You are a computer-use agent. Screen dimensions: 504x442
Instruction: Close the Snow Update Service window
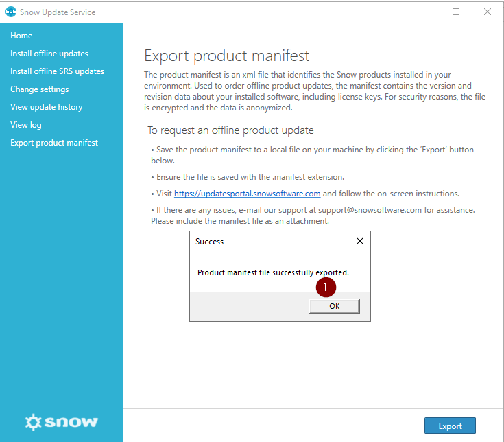488,12
